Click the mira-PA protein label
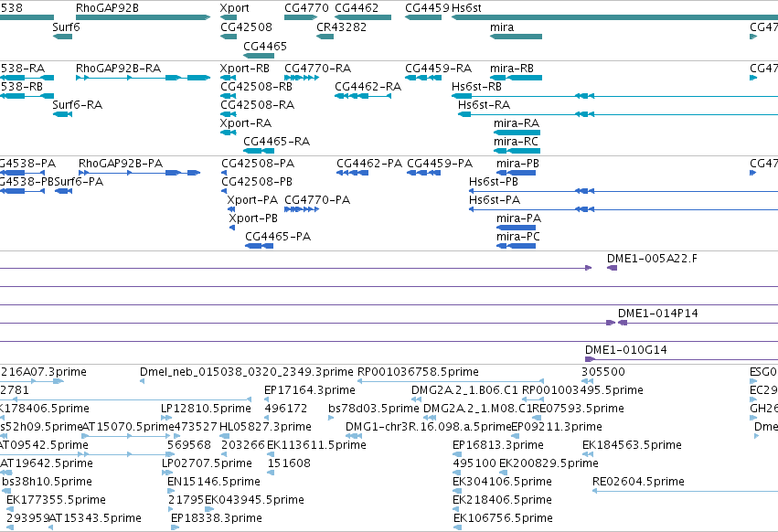This screenshot has height=532, width=778. tap(518, 218)
